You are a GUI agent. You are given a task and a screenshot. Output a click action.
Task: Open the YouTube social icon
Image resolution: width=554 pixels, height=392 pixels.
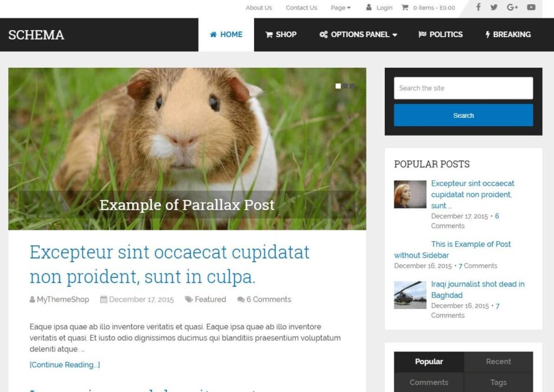coord(531,7)
